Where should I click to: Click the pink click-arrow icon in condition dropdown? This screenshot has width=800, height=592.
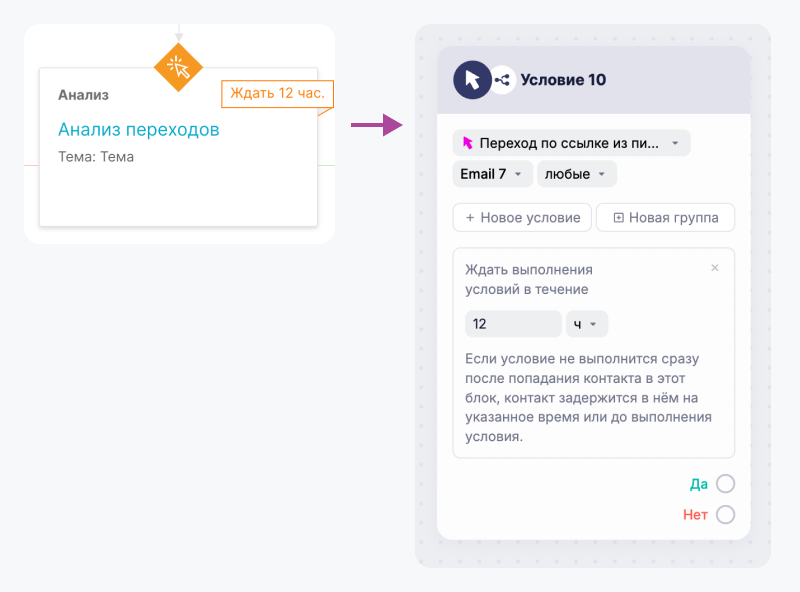pos(468,143)
